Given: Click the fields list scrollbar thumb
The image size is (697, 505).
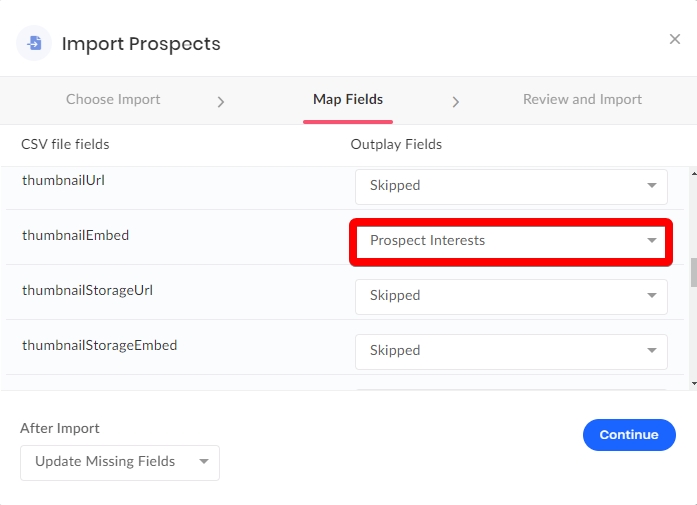Looking at the screenshot, I should point(692,272).
